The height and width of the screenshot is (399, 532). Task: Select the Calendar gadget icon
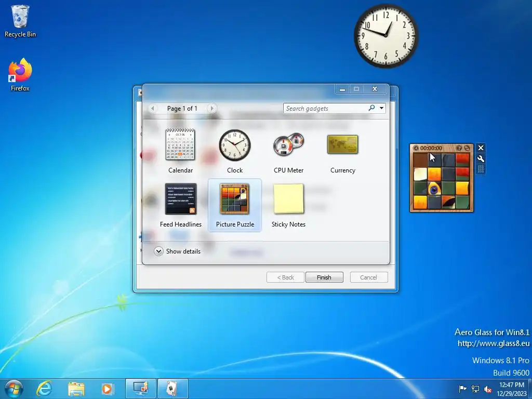pos(180,144)
